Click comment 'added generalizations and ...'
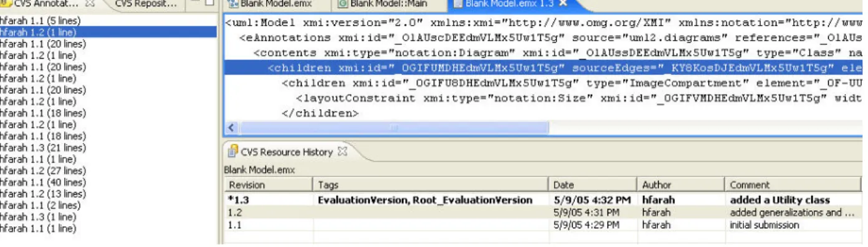Screen dimensions: 868x247 [792, 213]
